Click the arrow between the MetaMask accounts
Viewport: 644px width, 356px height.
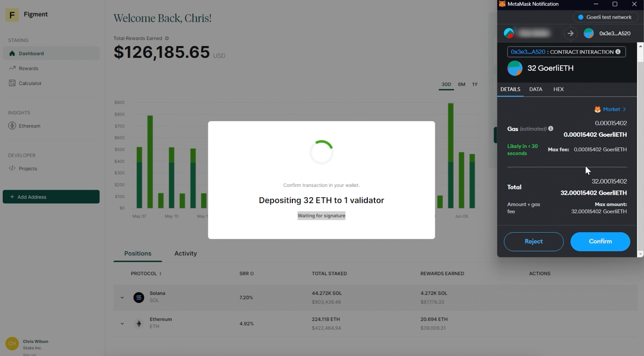pos(570,33)
